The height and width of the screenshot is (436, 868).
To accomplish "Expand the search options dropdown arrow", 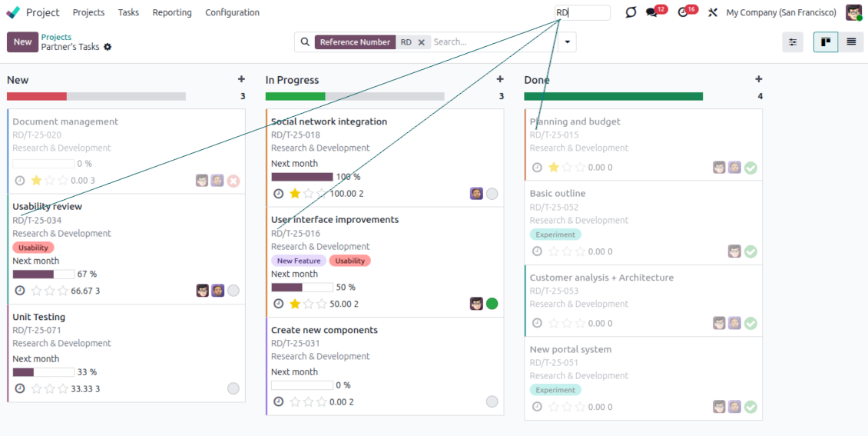I will [x=567, y=42].
